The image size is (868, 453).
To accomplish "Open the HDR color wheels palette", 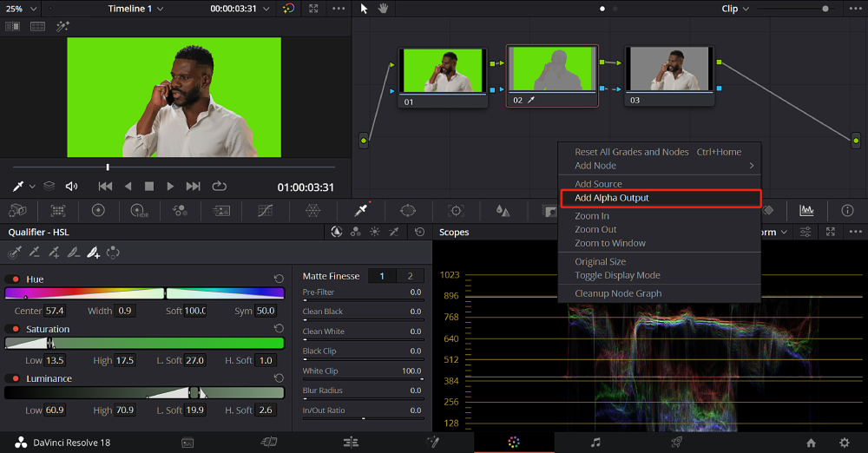I will click(x=139, y=210).
